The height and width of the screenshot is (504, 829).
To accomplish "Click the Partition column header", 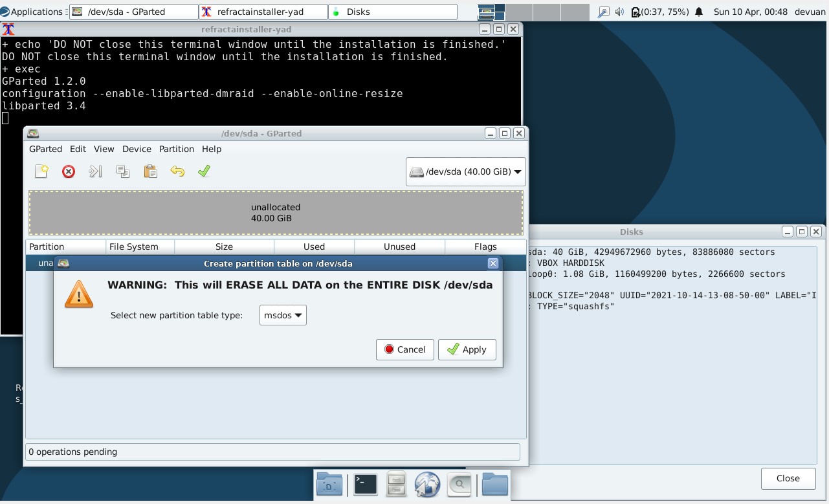I will [65, 247].
